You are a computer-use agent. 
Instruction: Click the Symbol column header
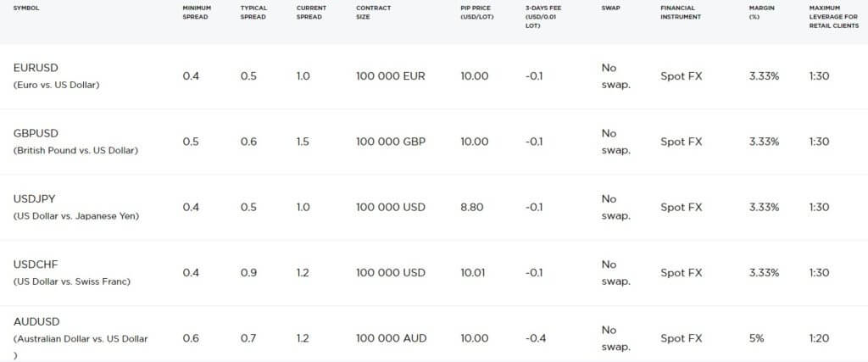26,8
